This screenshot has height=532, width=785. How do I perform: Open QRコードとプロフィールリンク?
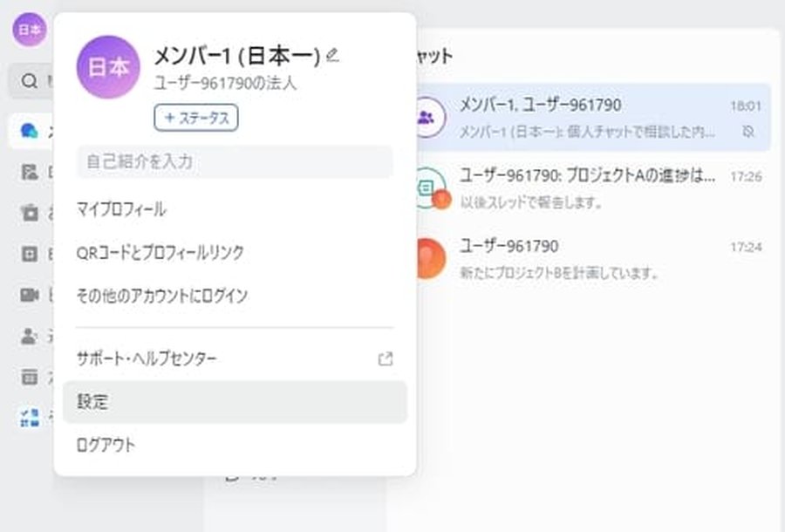161,253
